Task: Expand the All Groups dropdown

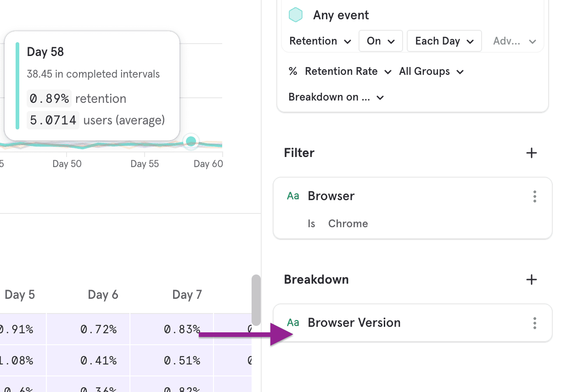Action: (x=431, y=72)
